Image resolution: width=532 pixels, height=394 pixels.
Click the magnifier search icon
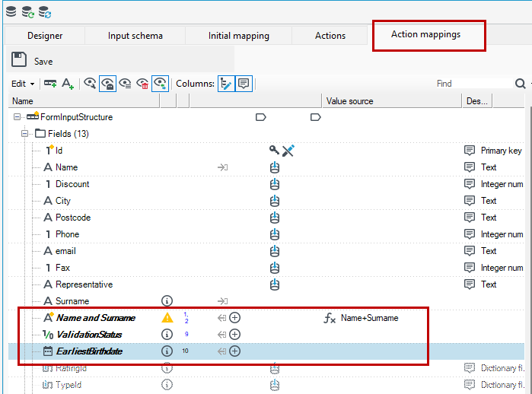pyautogui.click(x=520, y=84)
